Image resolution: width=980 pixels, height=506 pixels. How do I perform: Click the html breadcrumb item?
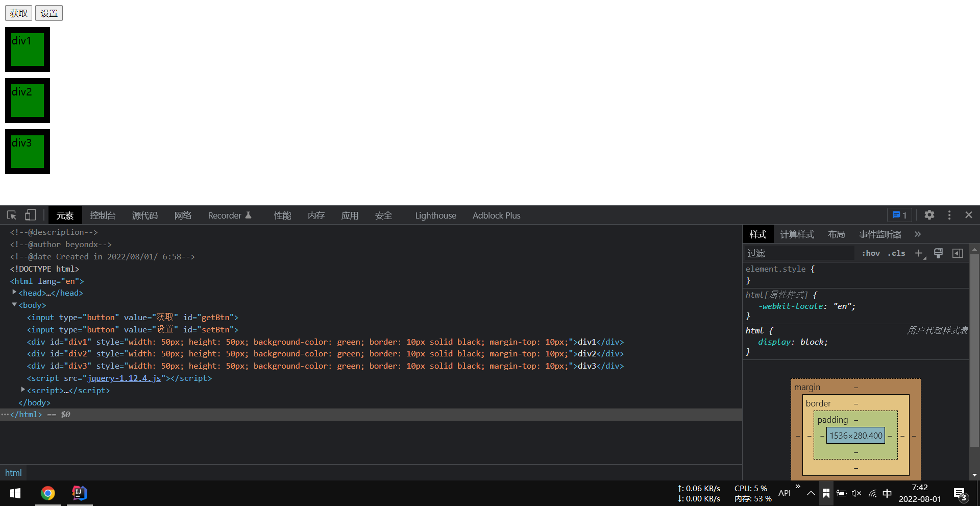[x=13, y=473]
